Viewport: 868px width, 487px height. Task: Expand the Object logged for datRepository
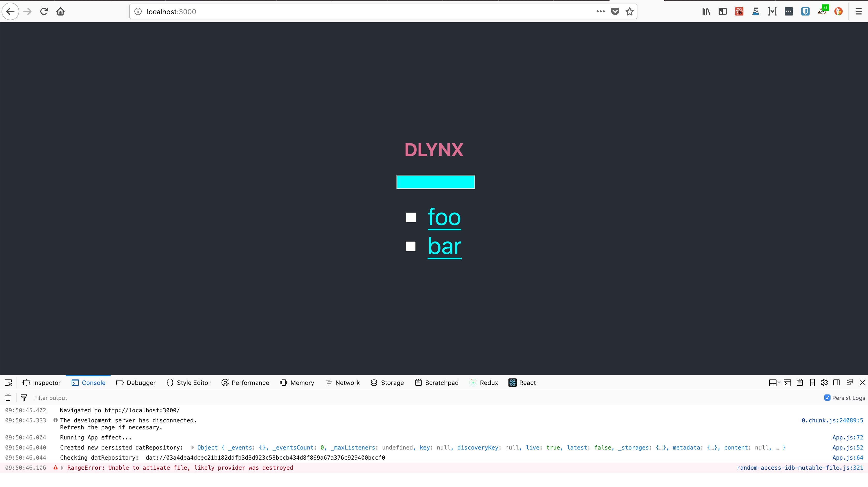pos(192,447)
